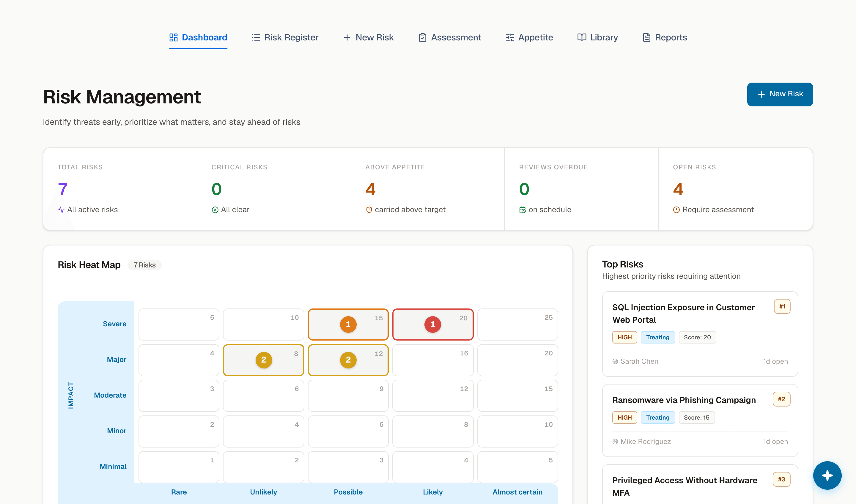Click the Minor impact row label
This screenshot has width=856, height=504.
coord(117,431)
